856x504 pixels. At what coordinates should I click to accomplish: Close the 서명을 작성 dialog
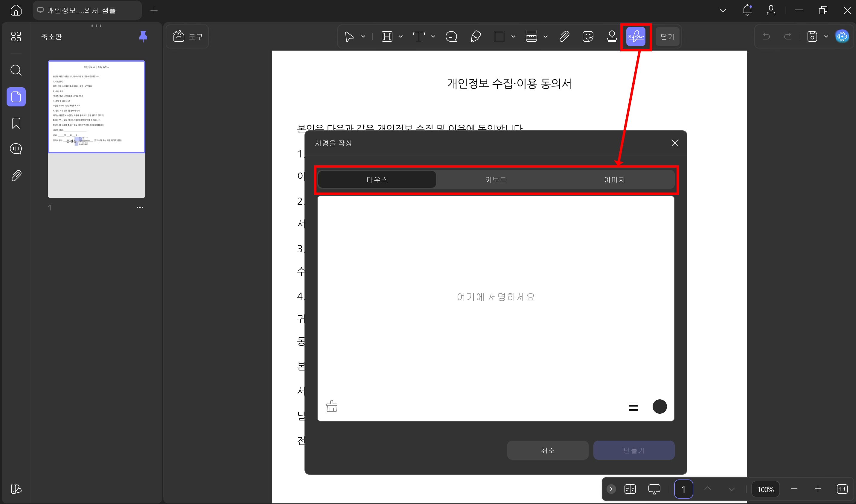(x=674, y=143)
